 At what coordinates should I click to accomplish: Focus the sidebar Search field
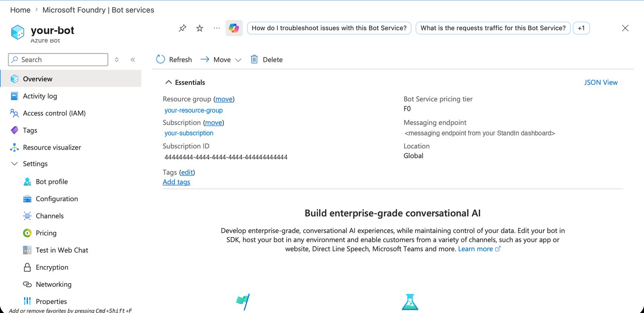(x=58, y=60)
